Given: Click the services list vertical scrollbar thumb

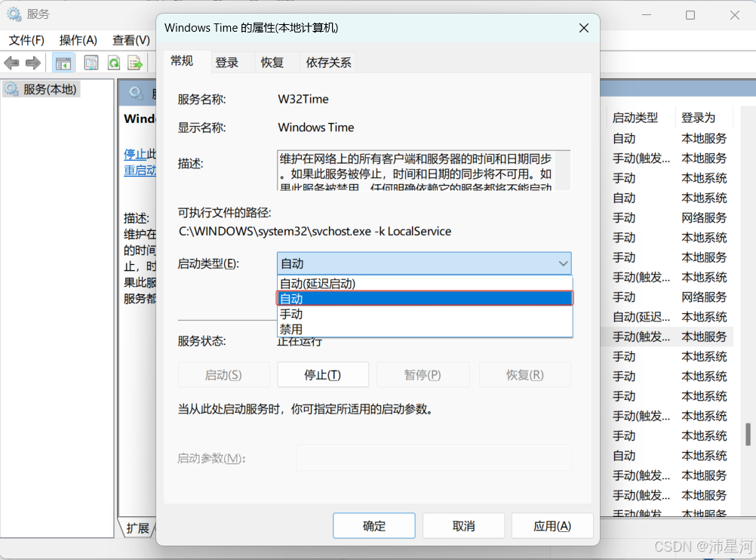Looking at the screenshot, I should click(748, 434).
